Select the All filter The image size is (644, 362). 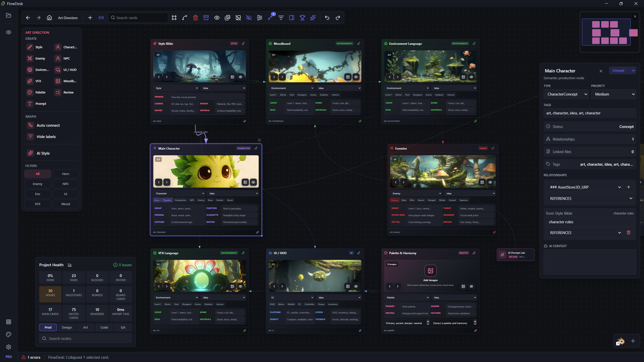click(x=37, y=174)
